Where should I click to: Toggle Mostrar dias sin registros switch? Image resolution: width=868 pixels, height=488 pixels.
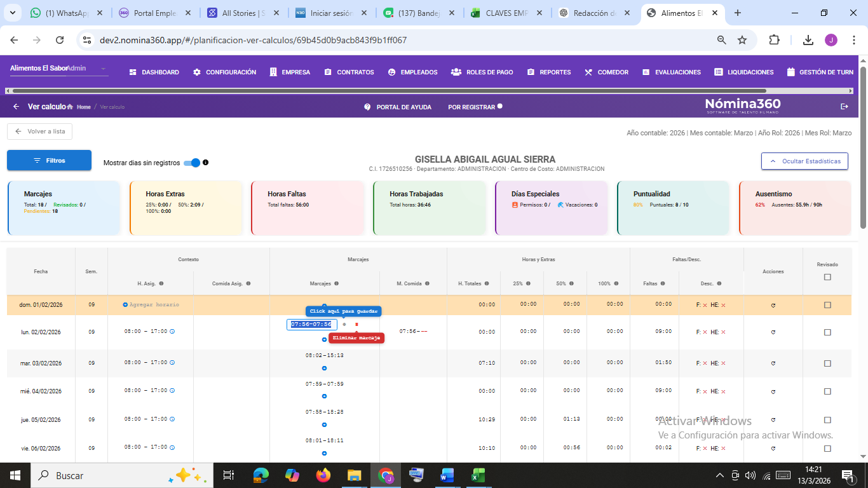[192, 163]
